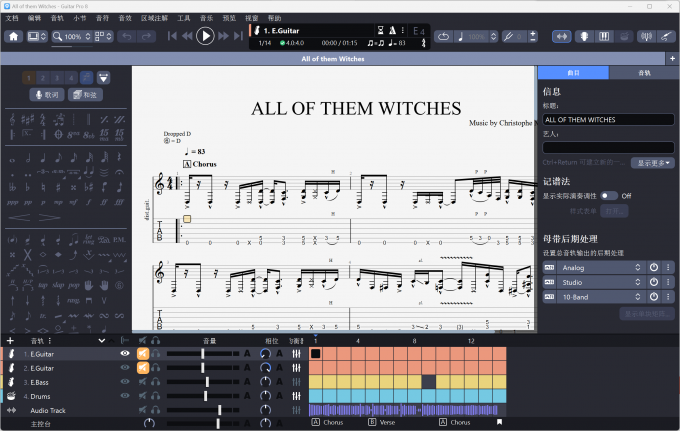Toggle the concert pitch display switch

click(609, 196)
